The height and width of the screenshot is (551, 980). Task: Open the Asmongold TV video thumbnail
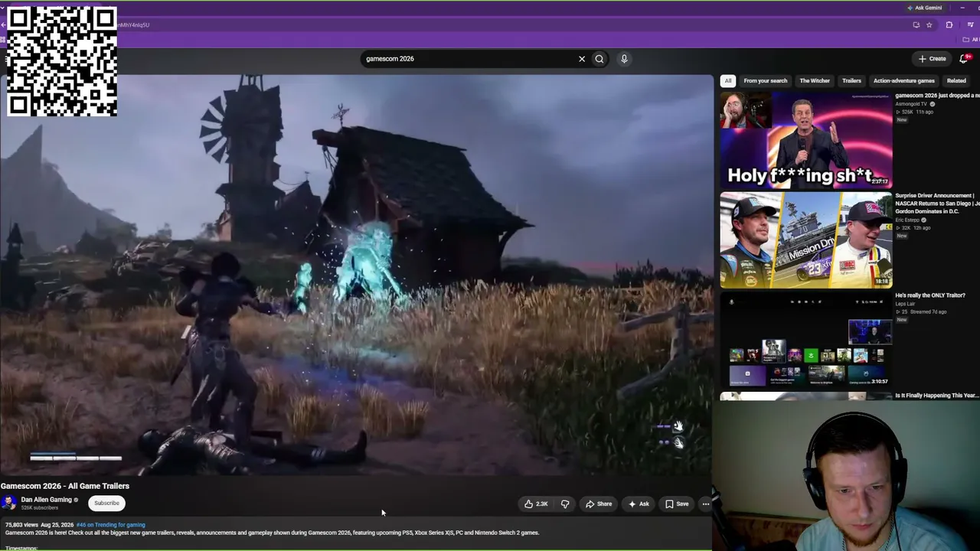click(806, 140)
